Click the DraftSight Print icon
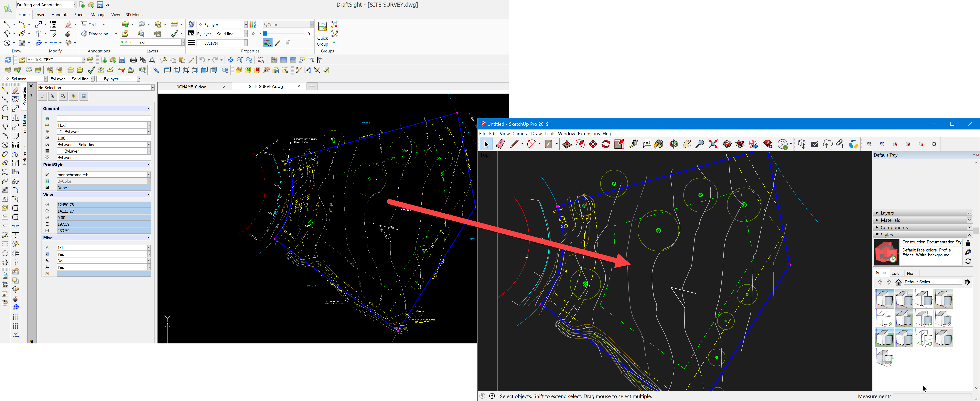980x401 pixels. coord(133,60)
